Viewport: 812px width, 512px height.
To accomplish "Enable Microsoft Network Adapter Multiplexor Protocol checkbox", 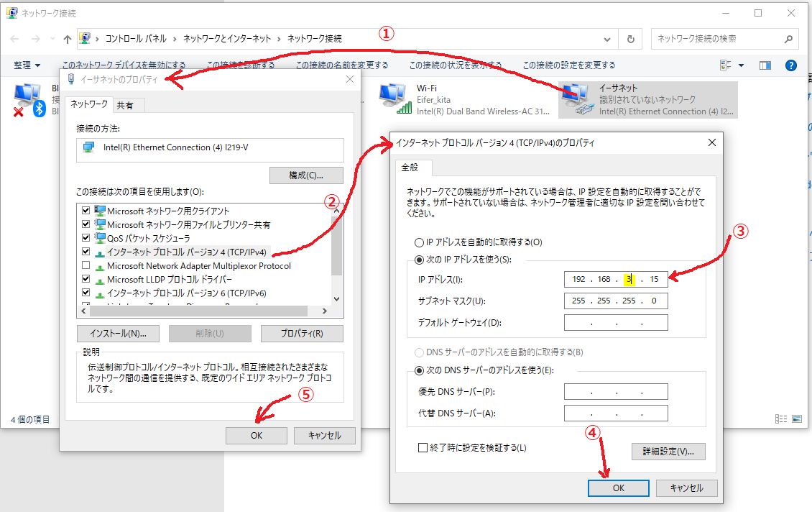I will (86, 266).
